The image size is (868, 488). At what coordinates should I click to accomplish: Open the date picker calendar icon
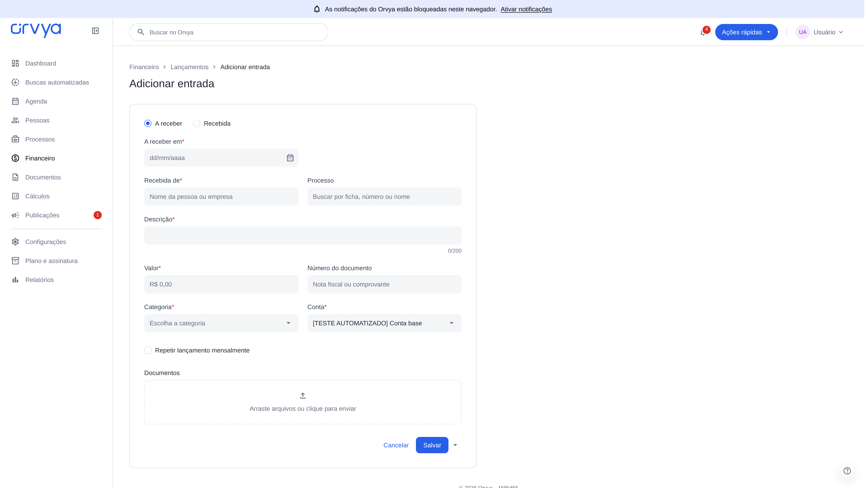[x=290, y=158]
